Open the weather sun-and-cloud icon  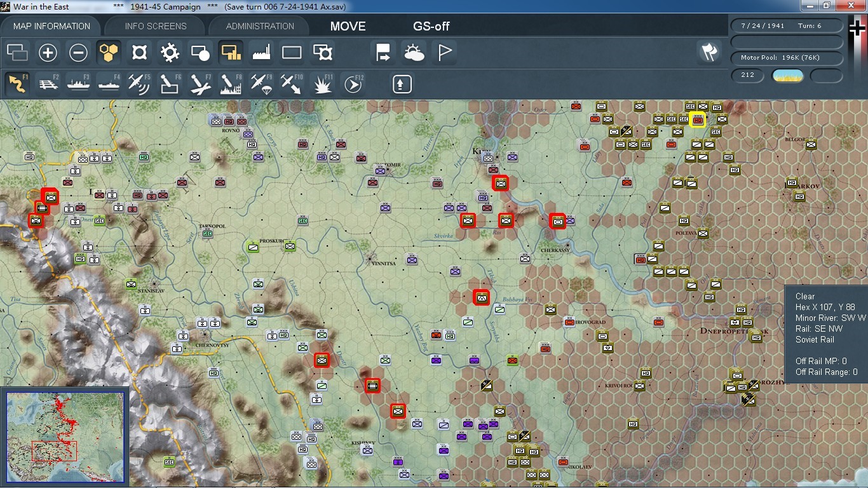414,53
